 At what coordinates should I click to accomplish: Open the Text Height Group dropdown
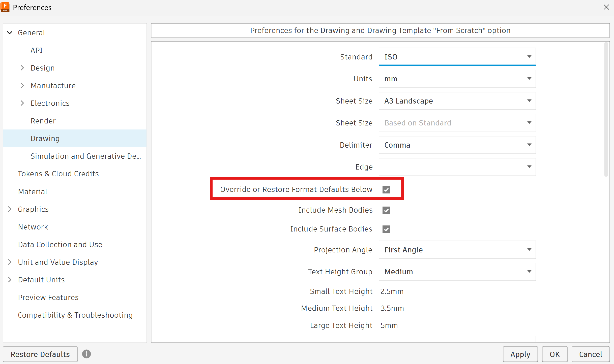tap(457, 272)
